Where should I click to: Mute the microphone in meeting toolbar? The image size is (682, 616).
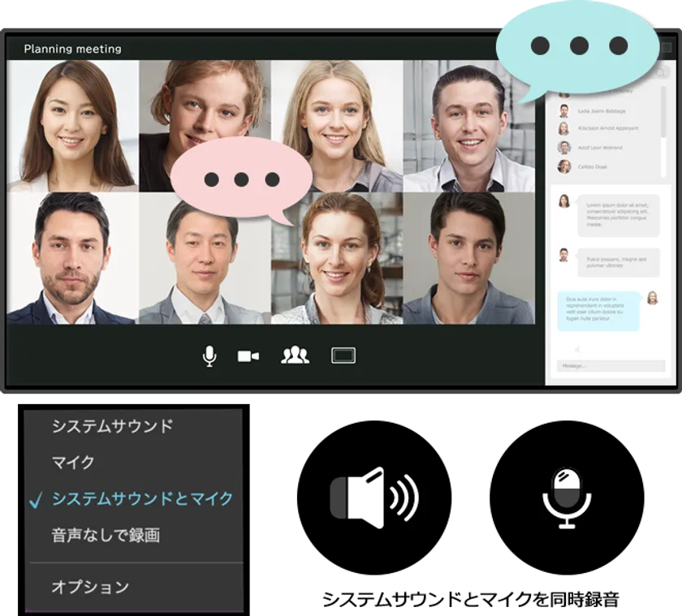[x=209, y=355]
